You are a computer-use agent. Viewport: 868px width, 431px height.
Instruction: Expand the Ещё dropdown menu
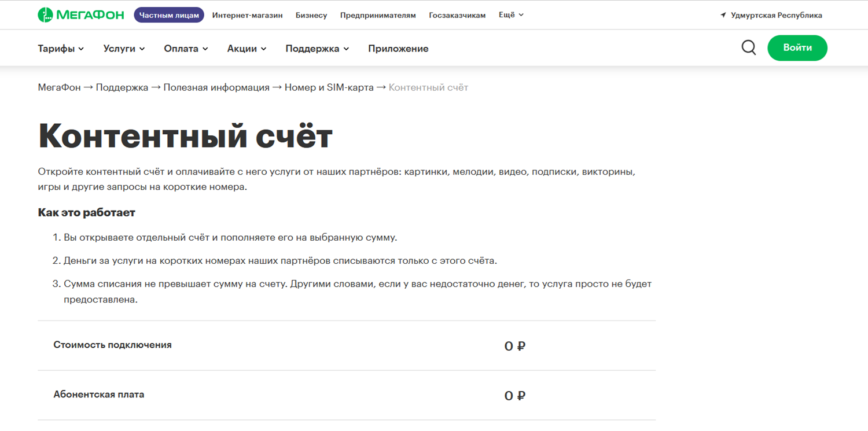click(511, 15)
